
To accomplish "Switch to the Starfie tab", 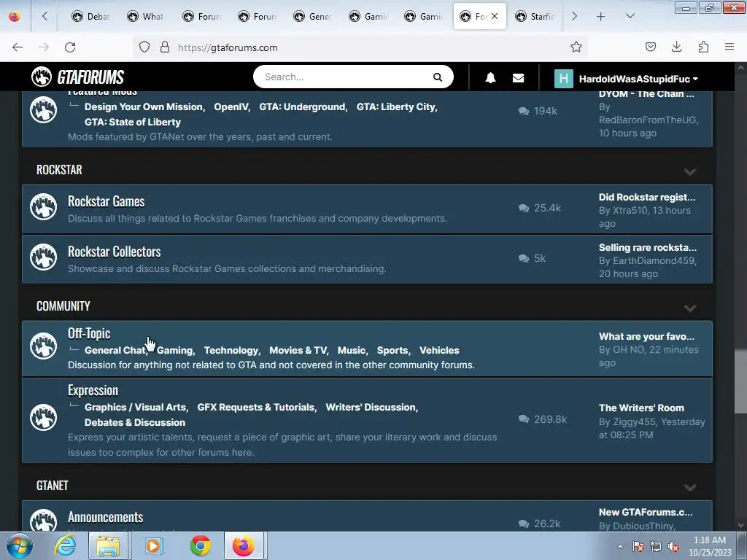I will tap(534, 17).
